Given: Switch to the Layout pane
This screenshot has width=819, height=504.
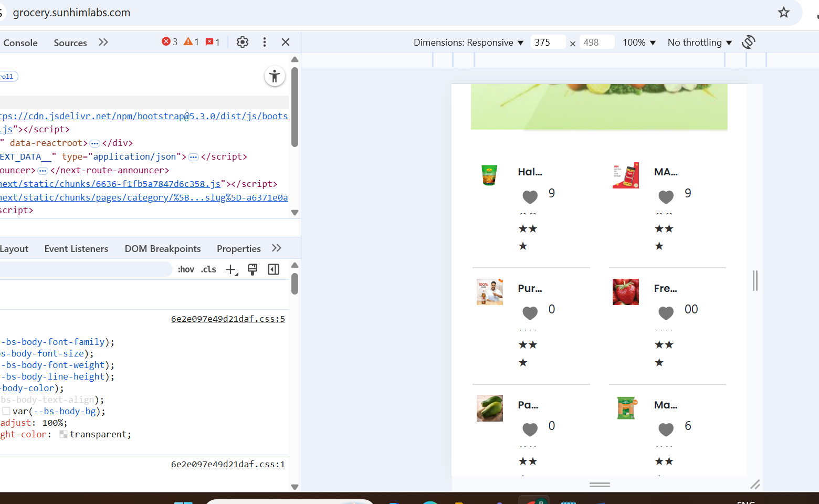Looking at the screenshot, I should pos(14,249).
